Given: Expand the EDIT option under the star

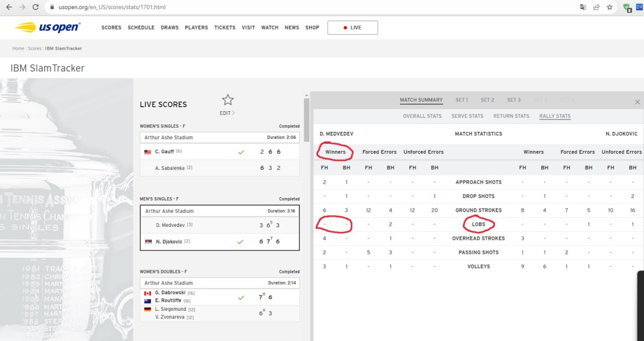Looking at the screenshot, I should 227,113.
